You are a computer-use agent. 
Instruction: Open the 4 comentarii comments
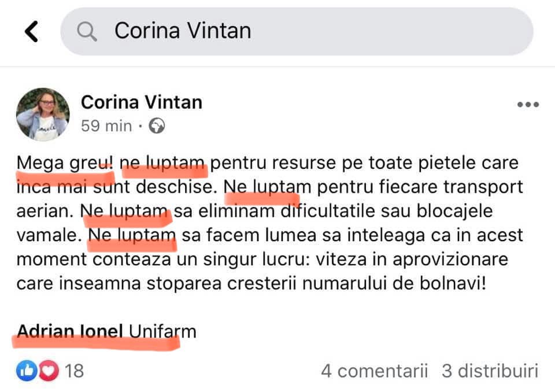[x=374, y=371]
